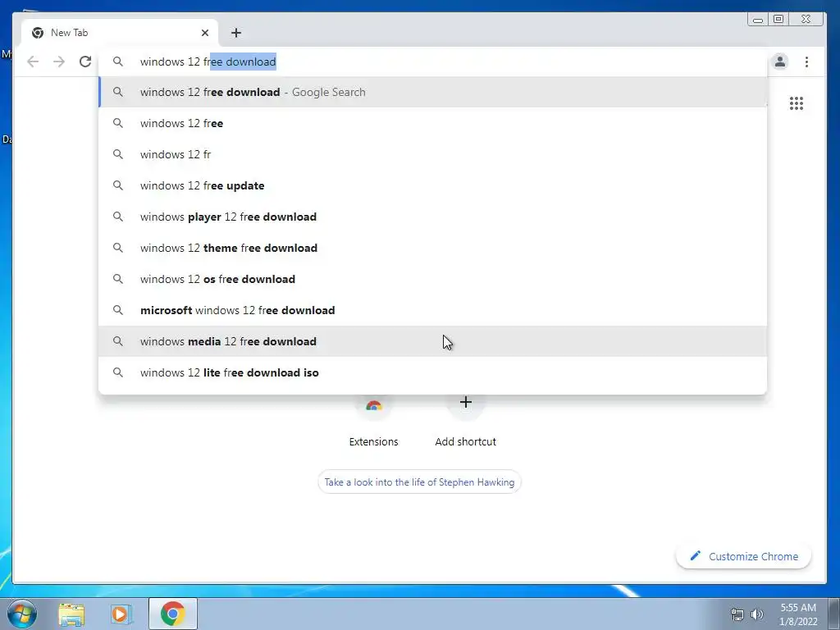Choose suggestion 'microsoft windows 12 free download'
This screenshot has height=630, width=840.
[x=433, y=310]
